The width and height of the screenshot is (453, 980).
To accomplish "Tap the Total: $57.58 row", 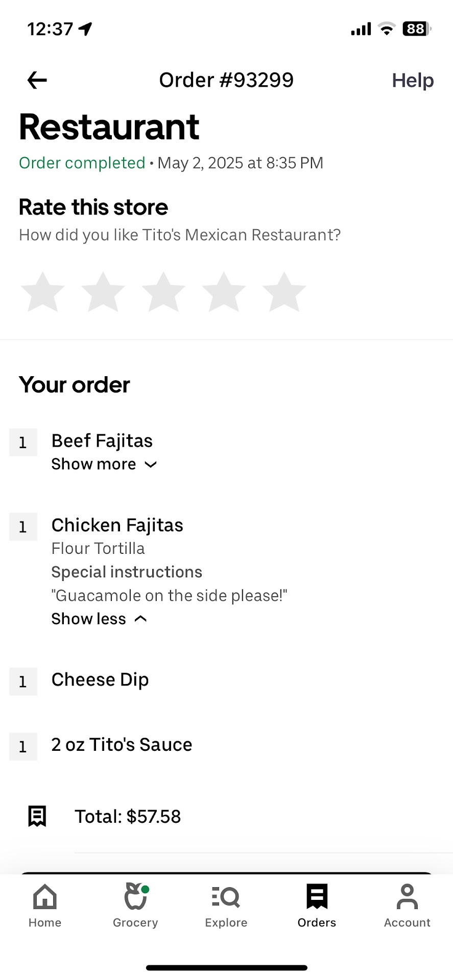I will (x=128, y=817).
